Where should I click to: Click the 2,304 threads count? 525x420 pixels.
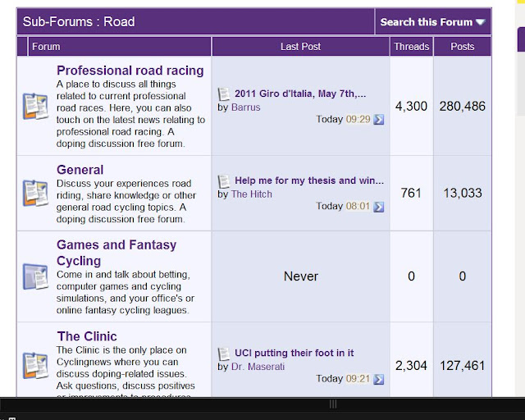point(411,365)
